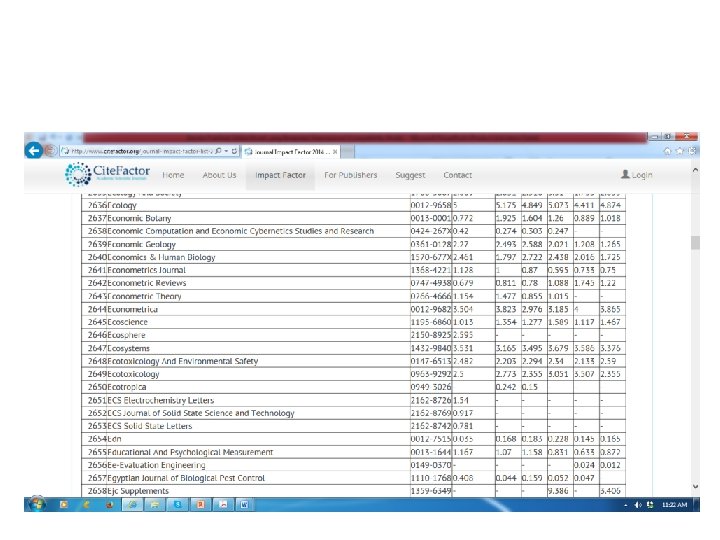Click the Economic Geology journal name
The image size is (720, 540).
click(141, 244)
